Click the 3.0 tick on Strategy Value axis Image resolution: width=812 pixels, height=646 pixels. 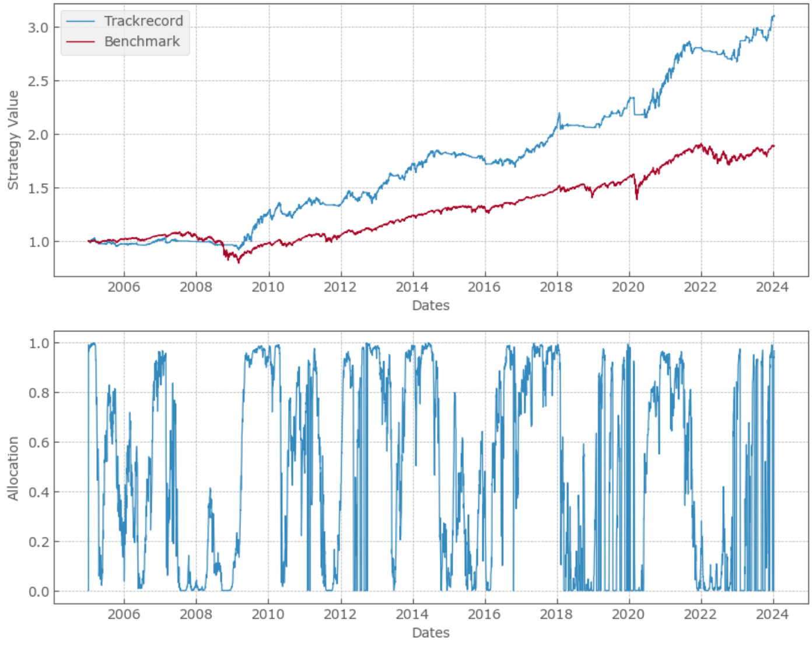click(x=38, y=27)
